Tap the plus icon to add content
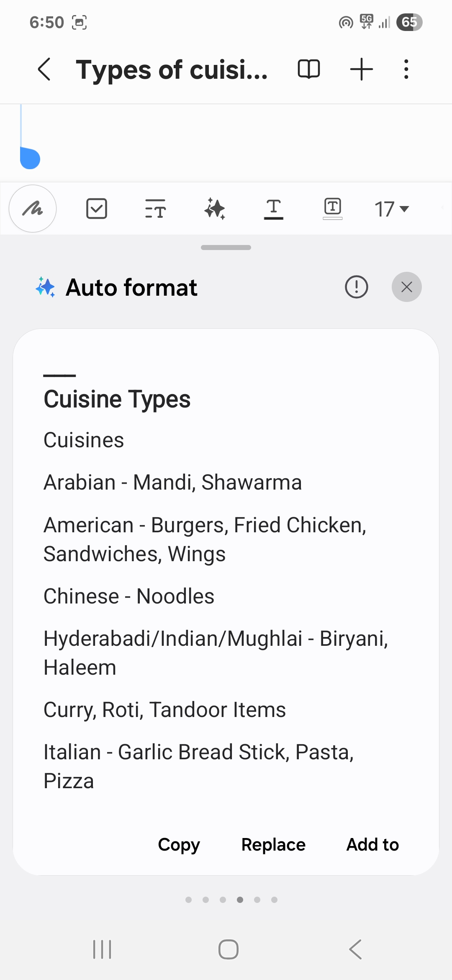Image resolution: width=452 pixels, height=980 pixels. coord(361,69)
